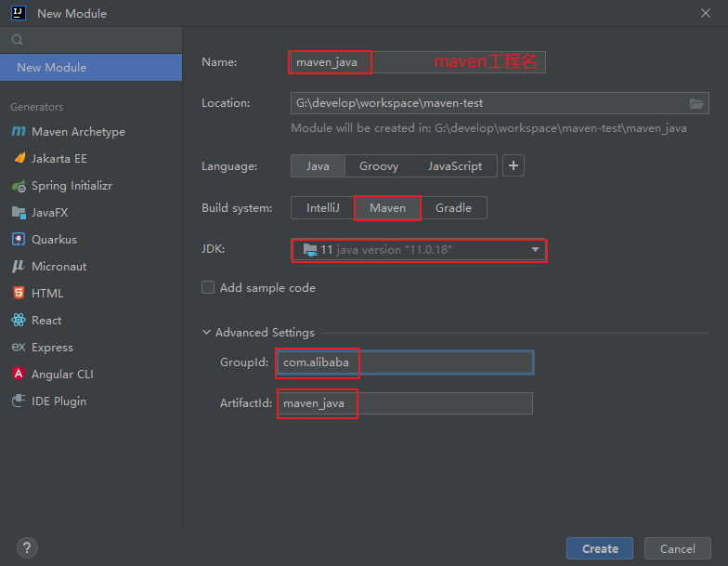Select Jakarta EE generator entry
Image resolution: width=728 pixels, height=566 pixels.
pyautogui.click(x=91, y=158)
